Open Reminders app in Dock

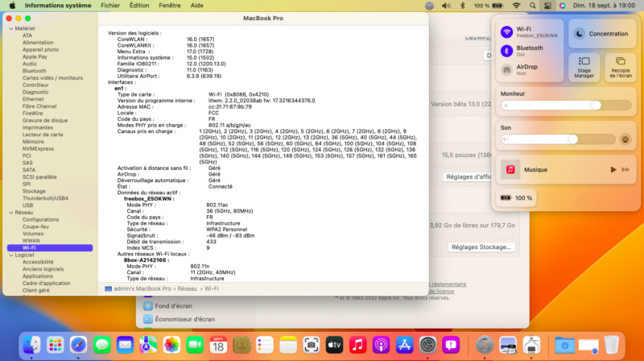pyautogui.click(x=265, y=345)
